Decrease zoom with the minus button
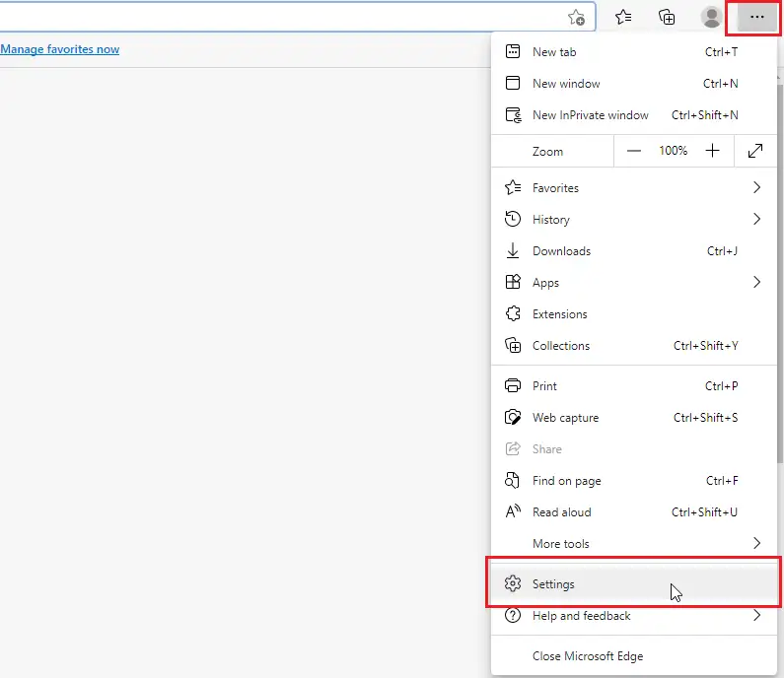This screenshot has height=678, width=784. pos(633,151)
